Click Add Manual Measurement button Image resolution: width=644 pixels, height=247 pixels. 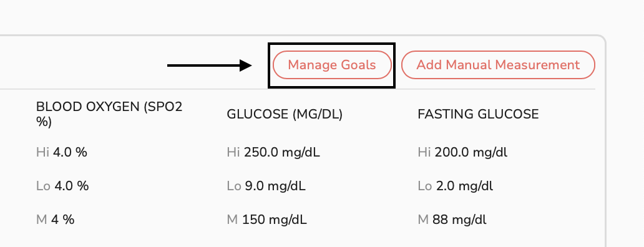[498, 65]
